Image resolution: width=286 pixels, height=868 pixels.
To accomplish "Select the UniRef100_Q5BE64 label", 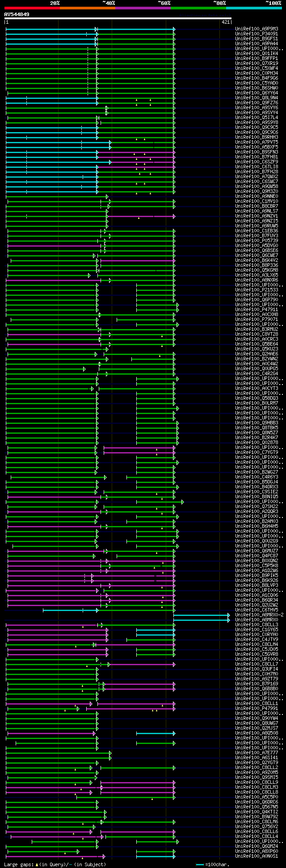I will (x=257, y=344).
